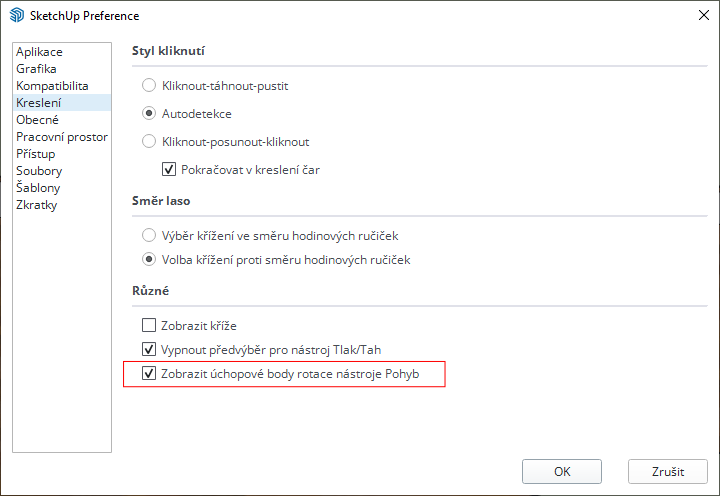Choose the Autodetekce click style
Image resolution: width=720 pixels, height=496 pixels.
point(150,114)
